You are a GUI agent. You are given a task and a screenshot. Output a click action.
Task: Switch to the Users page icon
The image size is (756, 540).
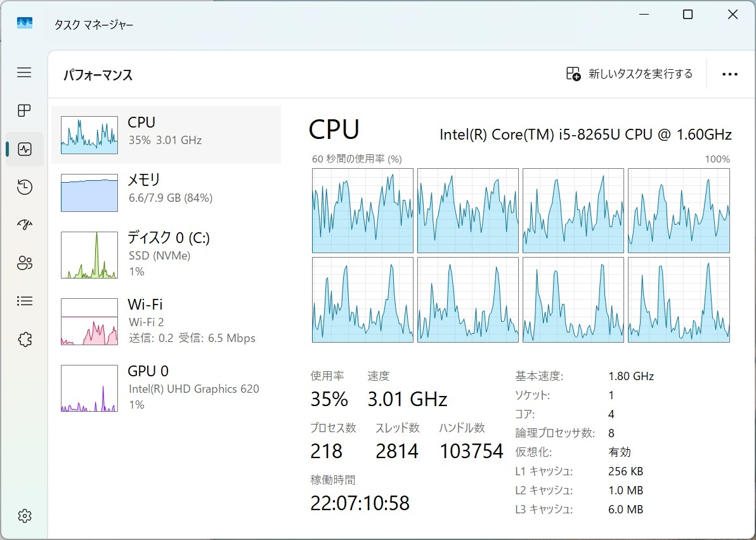[x=25, y=263]
